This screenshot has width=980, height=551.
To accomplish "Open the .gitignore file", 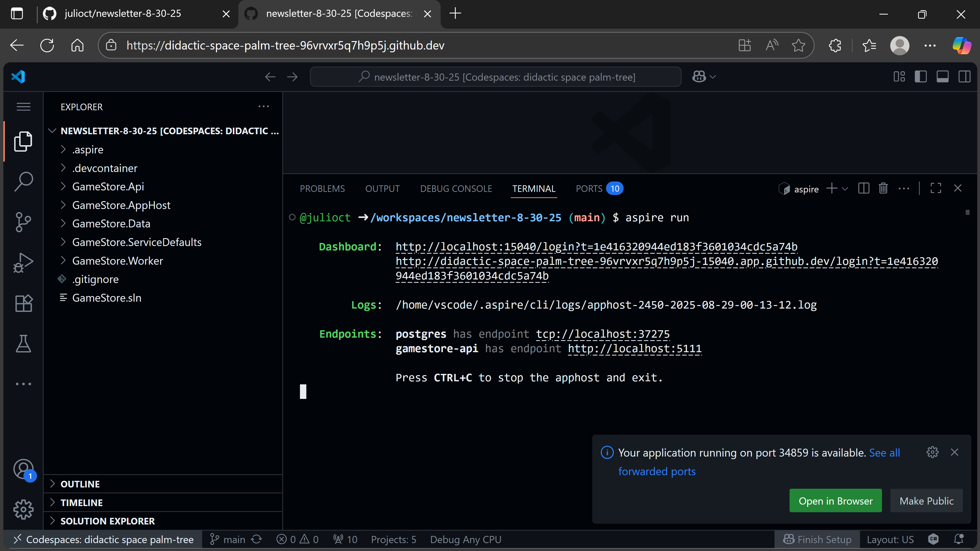I will [x=163, y=279].
